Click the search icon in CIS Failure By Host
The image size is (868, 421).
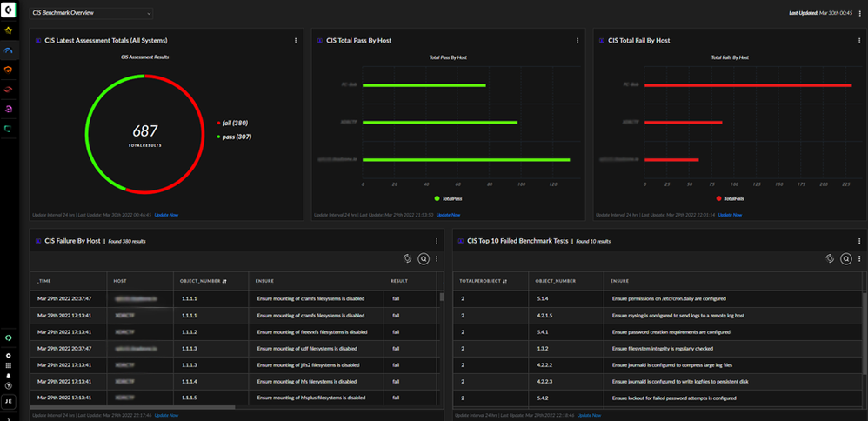423,258
